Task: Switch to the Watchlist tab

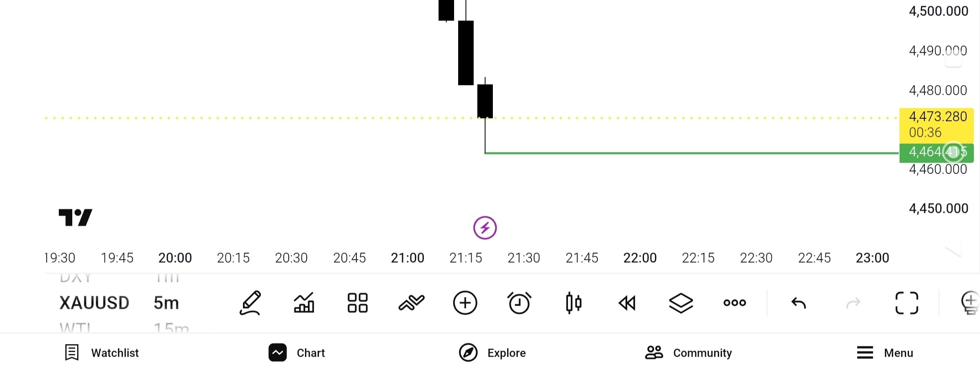Action: point(102,353)
